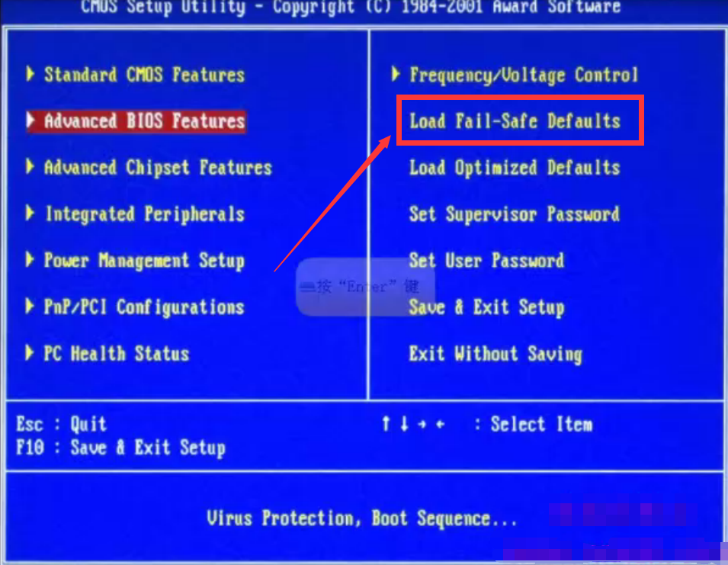This screenshot has width=728, height=565.
Task: Open the Standard CMOS Features menu
Action: tap(144, 75)
